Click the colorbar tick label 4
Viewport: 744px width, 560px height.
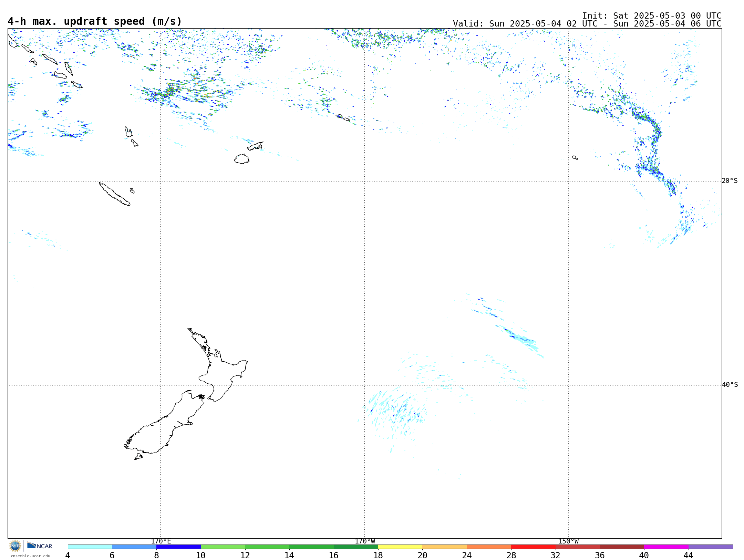coord(68,555)
